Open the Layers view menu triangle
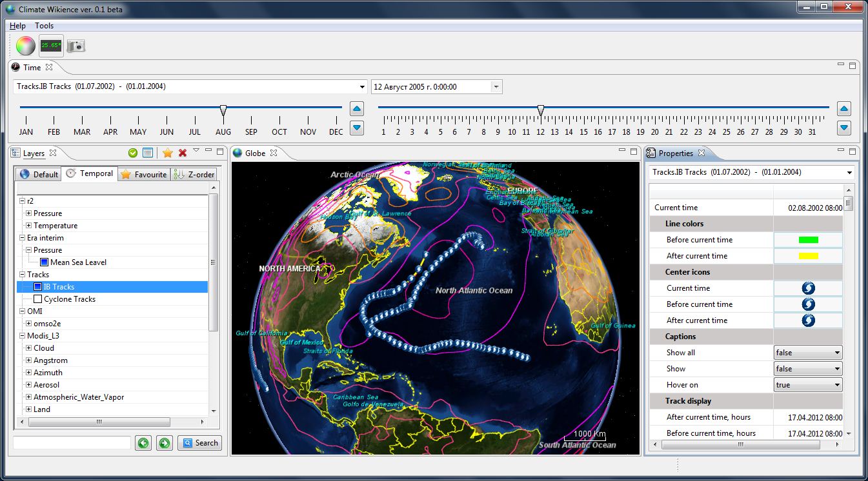The image size is (868, 481). point(196,151)
